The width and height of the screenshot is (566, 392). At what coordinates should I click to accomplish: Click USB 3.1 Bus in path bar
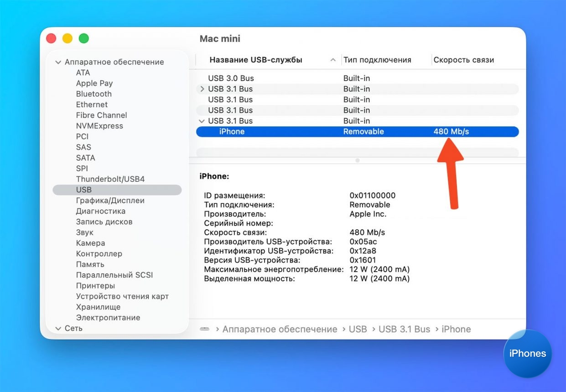point(405,329)
